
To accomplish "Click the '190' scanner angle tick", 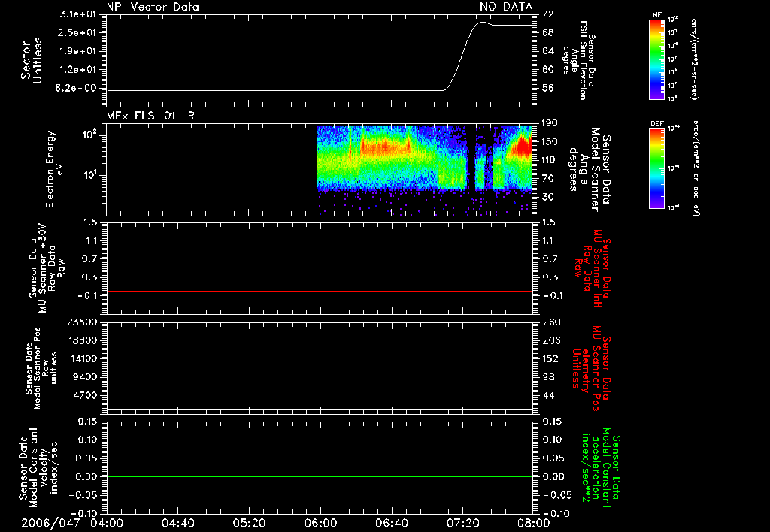I will (x=550, y=123).
